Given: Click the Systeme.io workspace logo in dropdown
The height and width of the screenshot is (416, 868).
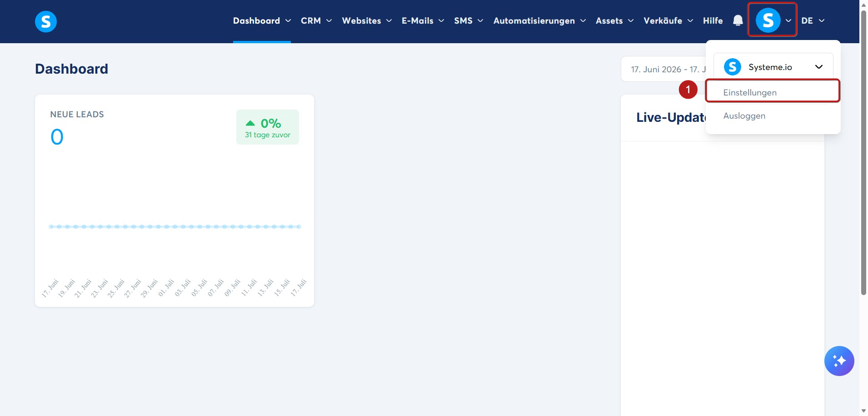Looking at the screenshot, I should (733, 67).
